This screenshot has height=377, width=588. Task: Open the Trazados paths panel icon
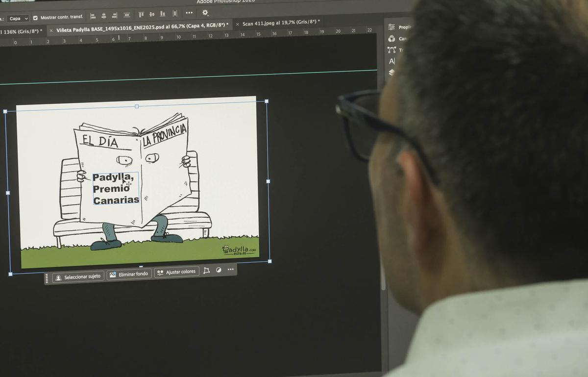[392, 50]
